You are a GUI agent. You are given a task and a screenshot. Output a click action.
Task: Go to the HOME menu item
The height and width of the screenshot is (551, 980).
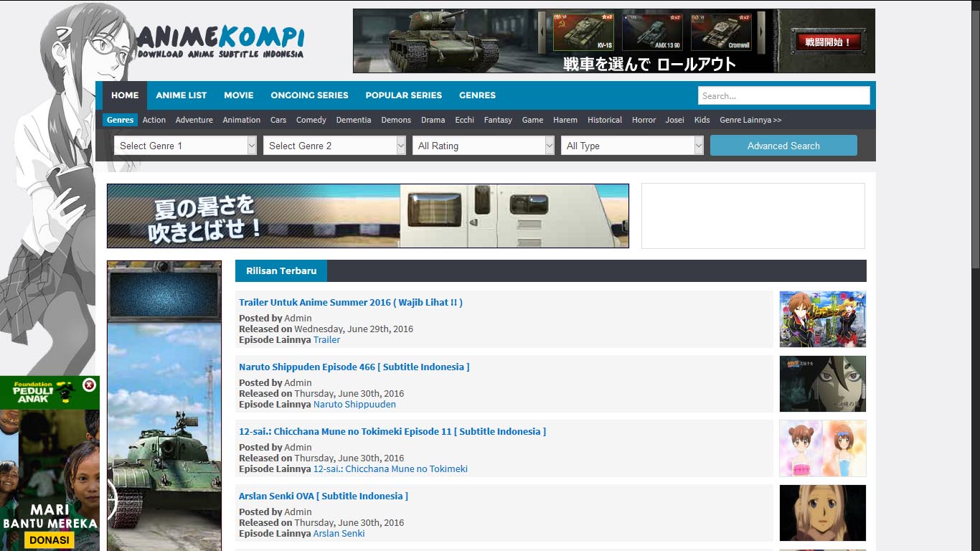pos(125,95)
